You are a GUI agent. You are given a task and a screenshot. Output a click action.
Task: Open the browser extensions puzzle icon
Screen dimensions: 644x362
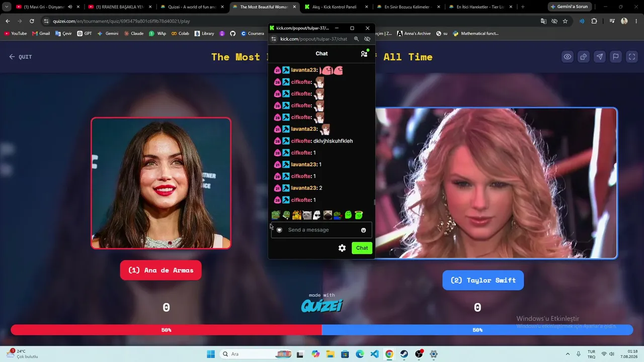click(594, 21)
